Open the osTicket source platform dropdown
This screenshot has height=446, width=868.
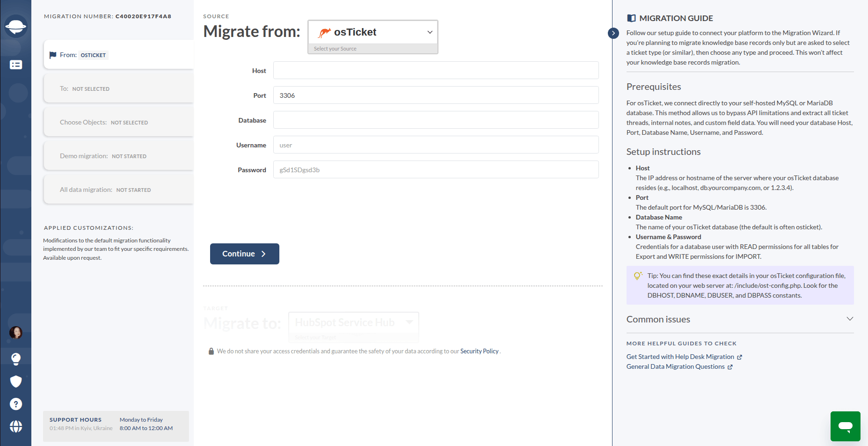373,32
